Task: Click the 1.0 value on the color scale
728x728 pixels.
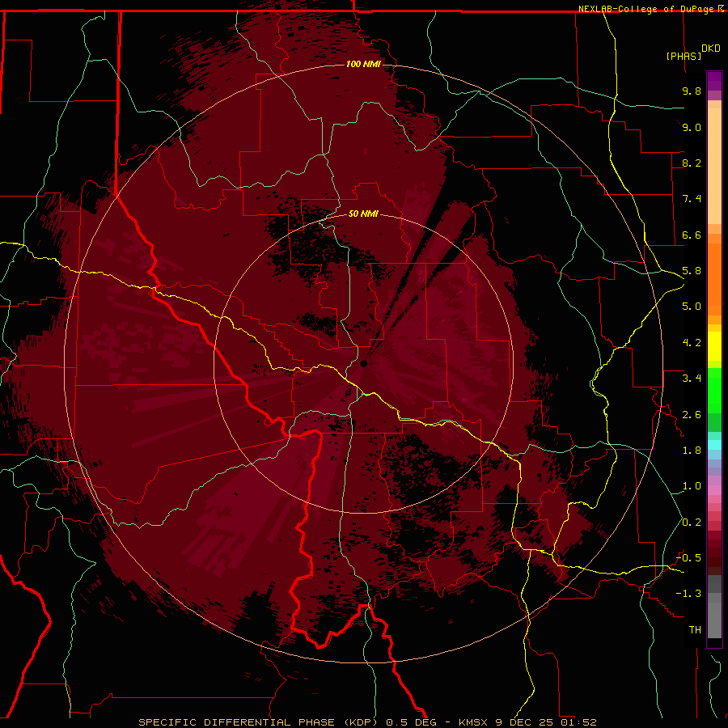Action: (692, 486)
